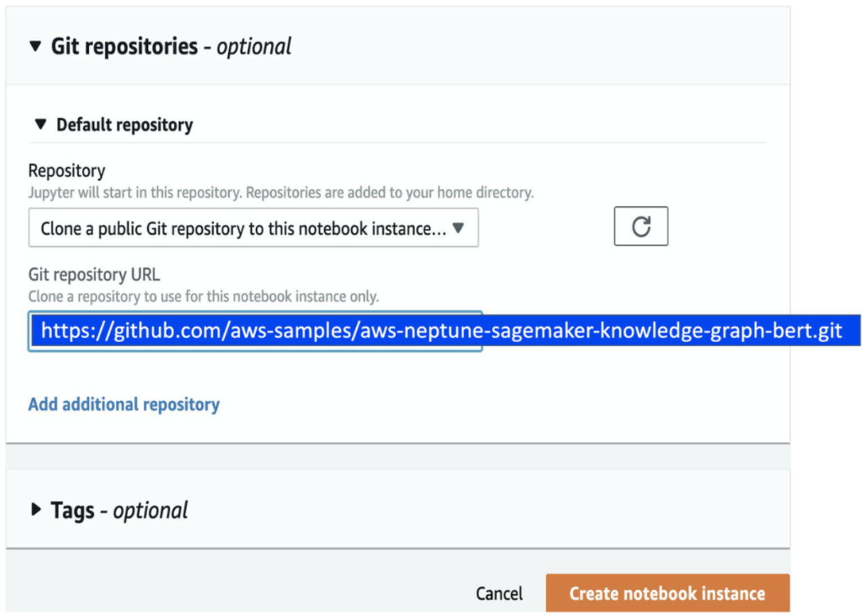Click Create notebook instance button
This screenshot has width=862, height=616.
coord(668,593)
